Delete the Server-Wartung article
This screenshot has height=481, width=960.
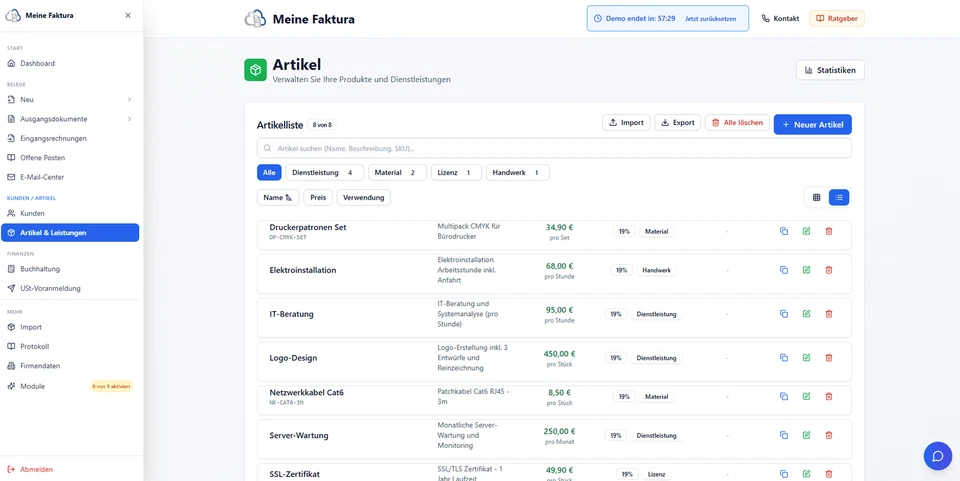[x=829, y=435]
